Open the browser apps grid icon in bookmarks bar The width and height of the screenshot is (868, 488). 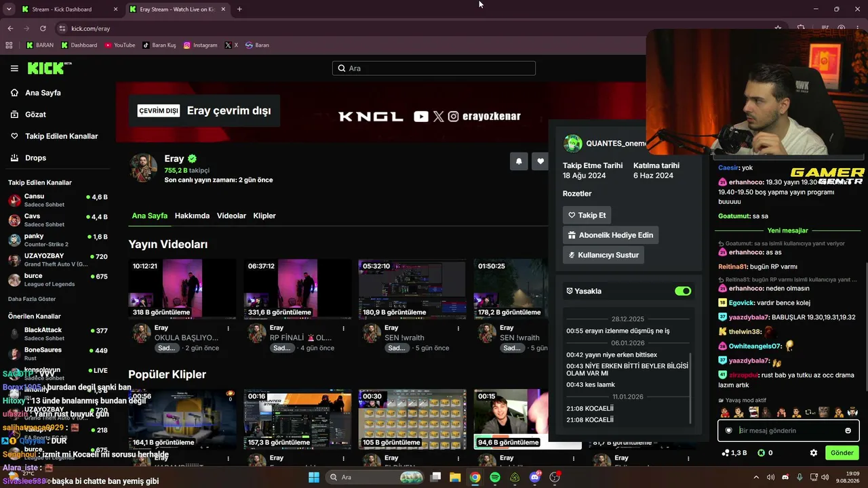pos(9,45)
